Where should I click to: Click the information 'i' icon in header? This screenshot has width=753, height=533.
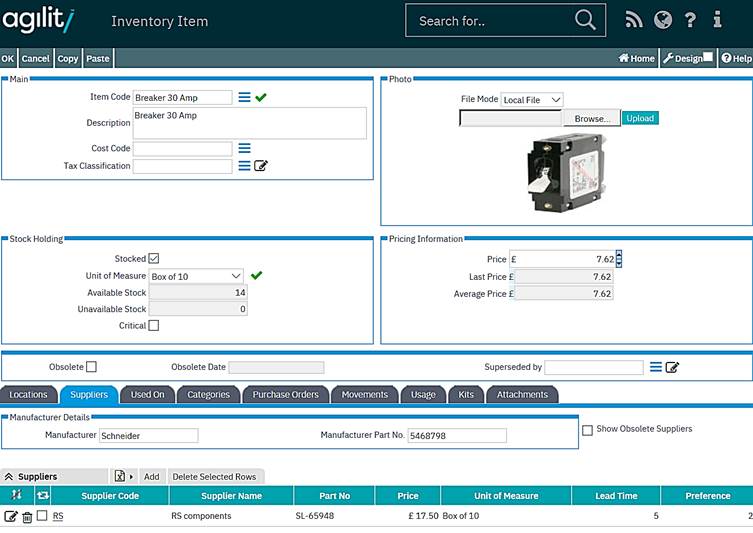click(x=717, y=20)
